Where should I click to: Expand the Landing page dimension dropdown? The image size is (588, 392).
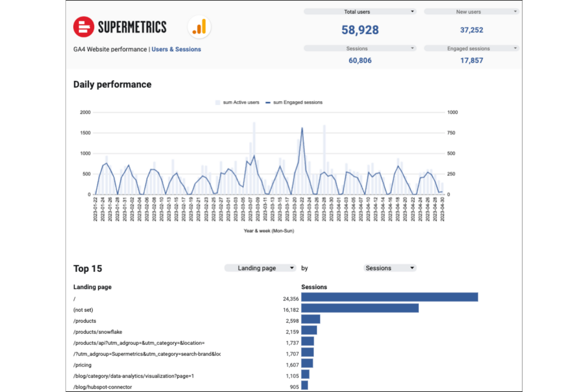[261, 268]
